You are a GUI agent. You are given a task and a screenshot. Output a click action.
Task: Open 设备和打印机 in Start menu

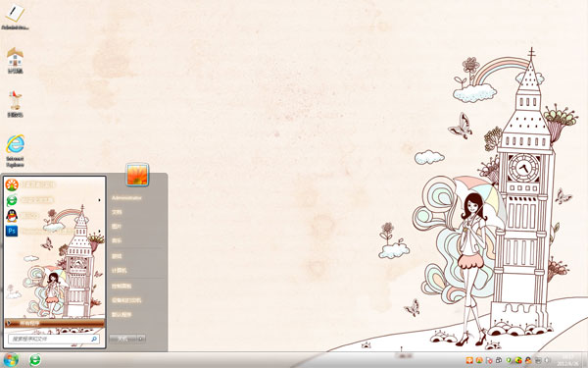pos(126,300)
